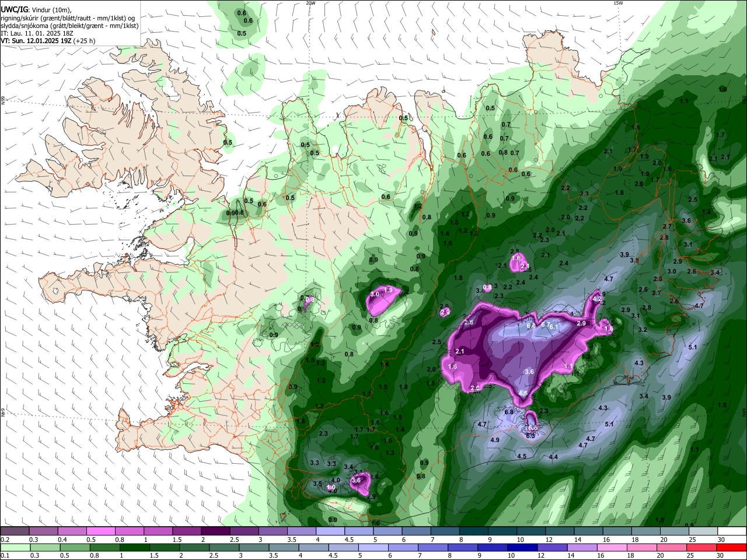The height and width of the screenshot is (560, 747).
Task: Click the 'VT: Sun. 12.01.2025 19Z (+25 h)' line
Action: 48,41
